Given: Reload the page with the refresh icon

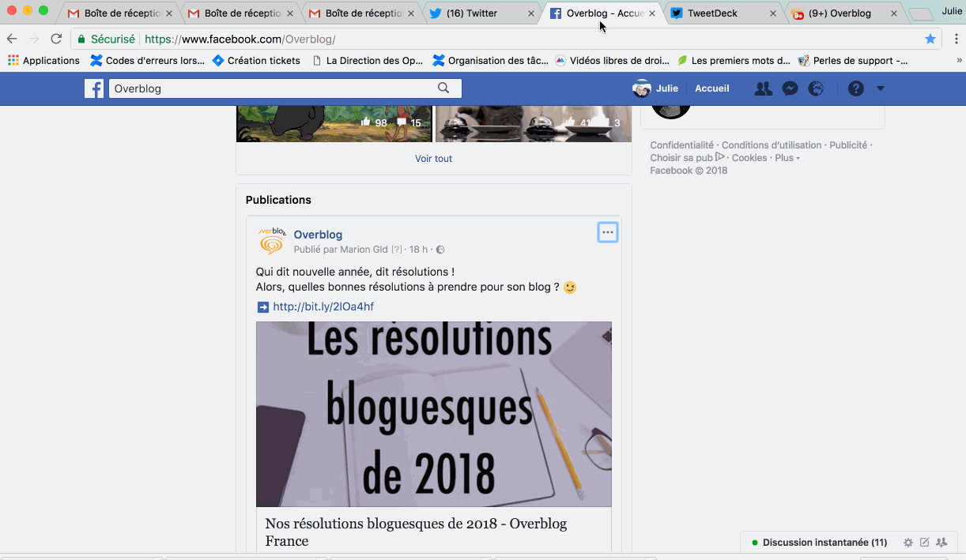Looking at the screenshot, I should tap(56, 39).
